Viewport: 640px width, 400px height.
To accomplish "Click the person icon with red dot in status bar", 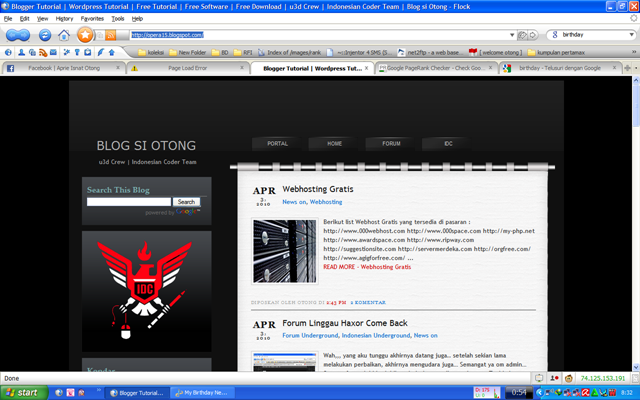I will click(x=554, y=378).
